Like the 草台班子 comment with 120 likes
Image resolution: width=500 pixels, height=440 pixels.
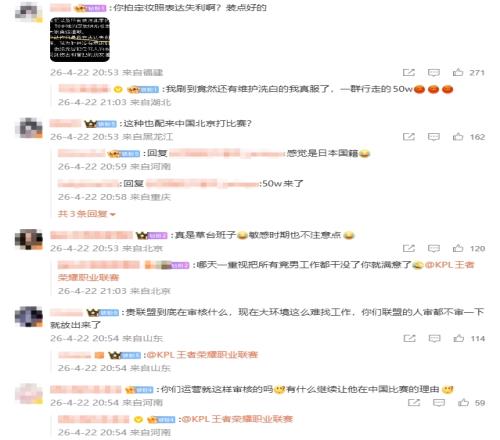pyautogui.click(x=458, y=248)
